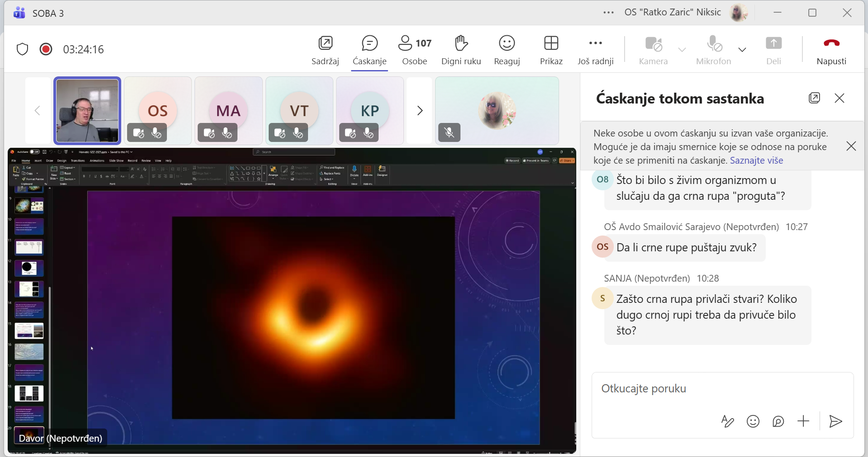
Task: Open the Sadržaj content panel
Action: pos(325,50)
